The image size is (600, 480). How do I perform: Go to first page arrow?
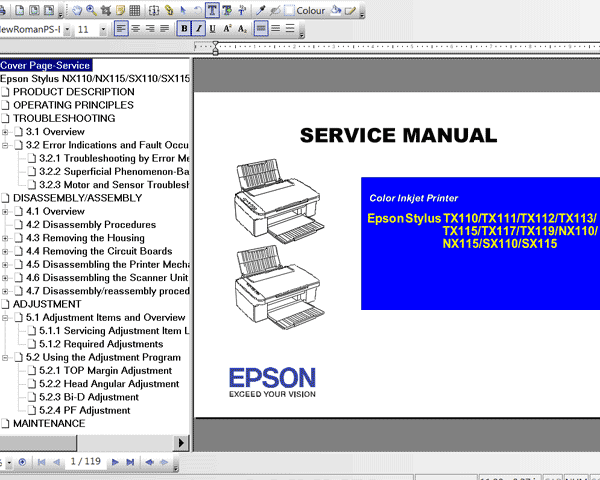coord(42,462)
